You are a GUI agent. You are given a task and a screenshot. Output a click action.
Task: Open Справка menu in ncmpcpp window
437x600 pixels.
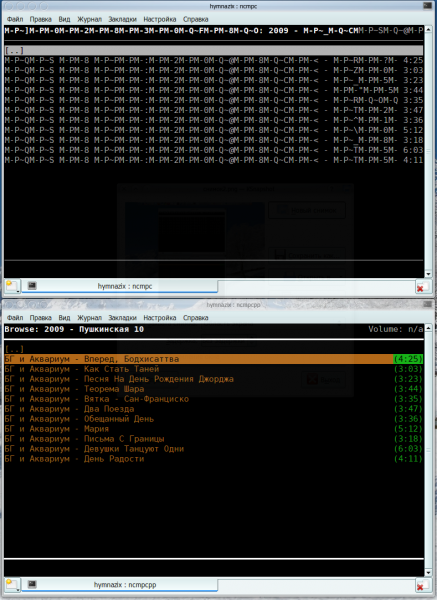196,318
